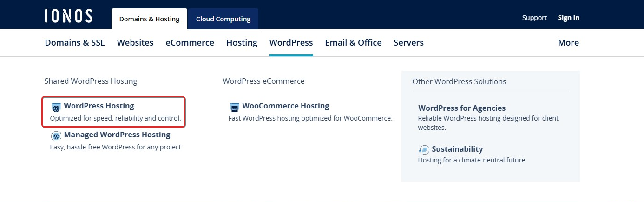Screen dimensions: 644x202
Task: Click the 'Other WordPress Solutions' heading
Action: [459, 81]
